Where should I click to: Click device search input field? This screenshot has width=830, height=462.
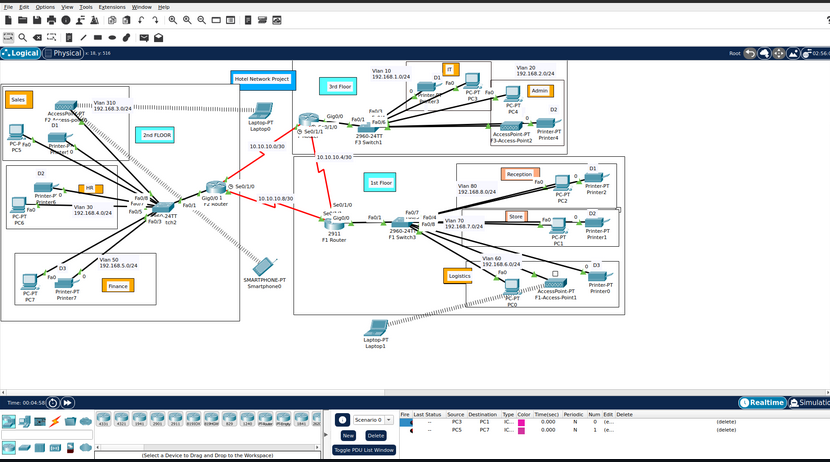coord(47,435)
